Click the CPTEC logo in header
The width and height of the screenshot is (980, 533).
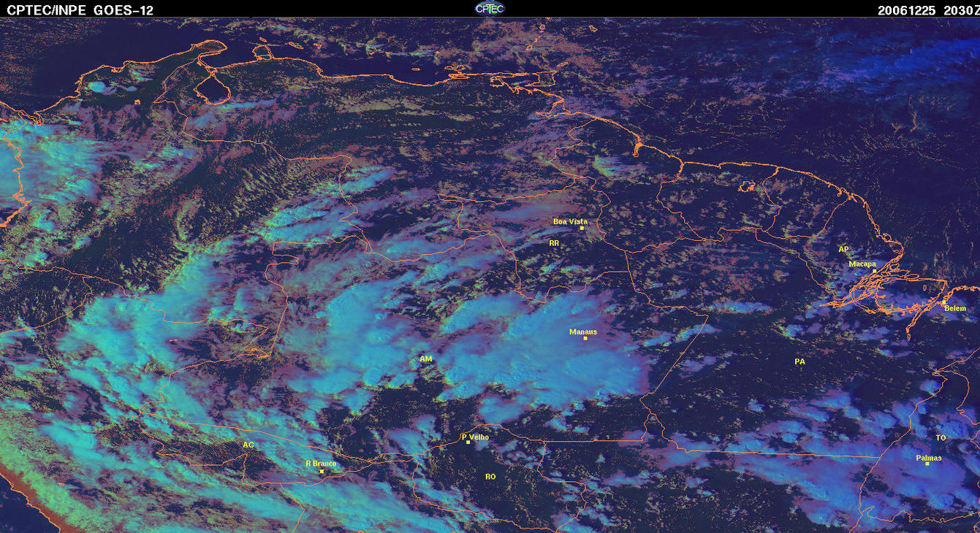coord(490,8)
